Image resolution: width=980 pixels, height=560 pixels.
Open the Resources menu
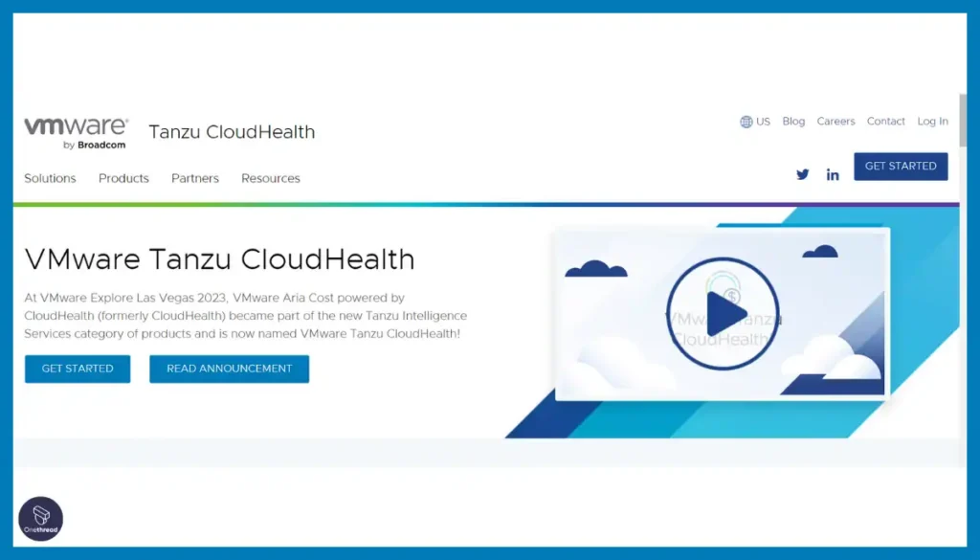(271, 179)
